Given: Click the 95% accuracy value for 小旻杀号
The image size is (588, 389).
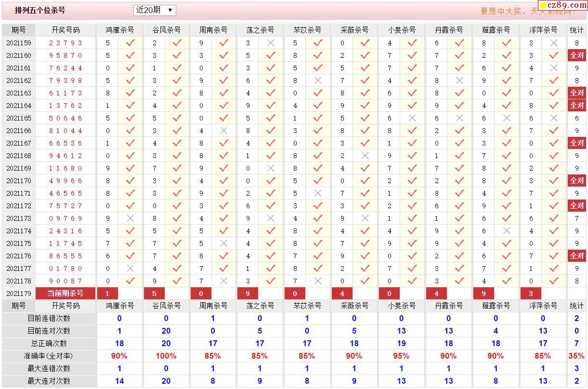Looking at the screenshot, I should tap(401, 356).
